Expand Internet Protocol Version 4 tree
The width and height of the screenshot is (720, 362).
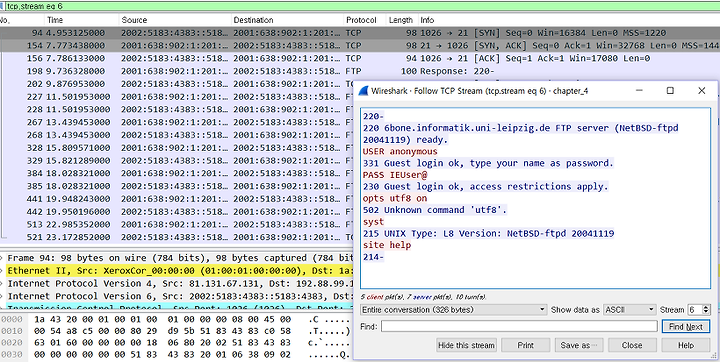coord(2,283)
